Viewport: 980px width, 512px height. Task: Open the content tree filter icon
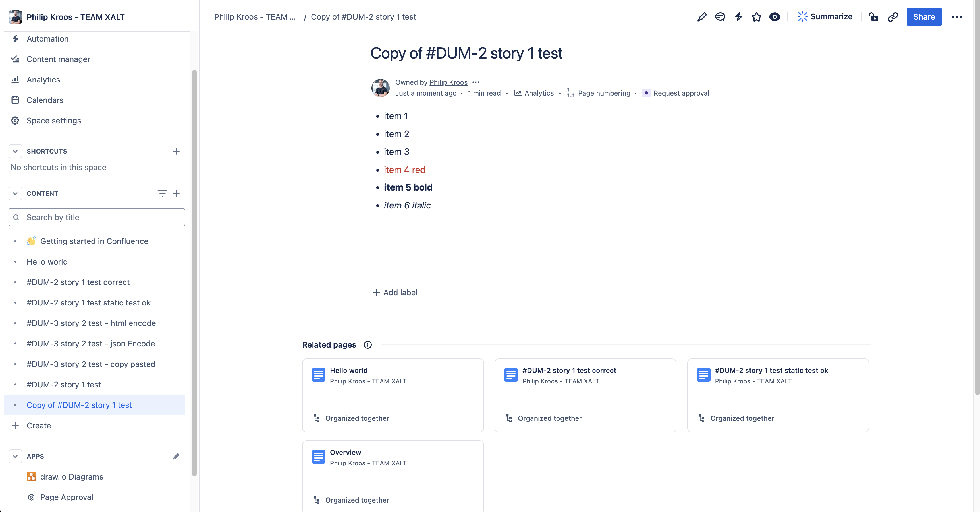pyautogui.click(x=162, y=193)
